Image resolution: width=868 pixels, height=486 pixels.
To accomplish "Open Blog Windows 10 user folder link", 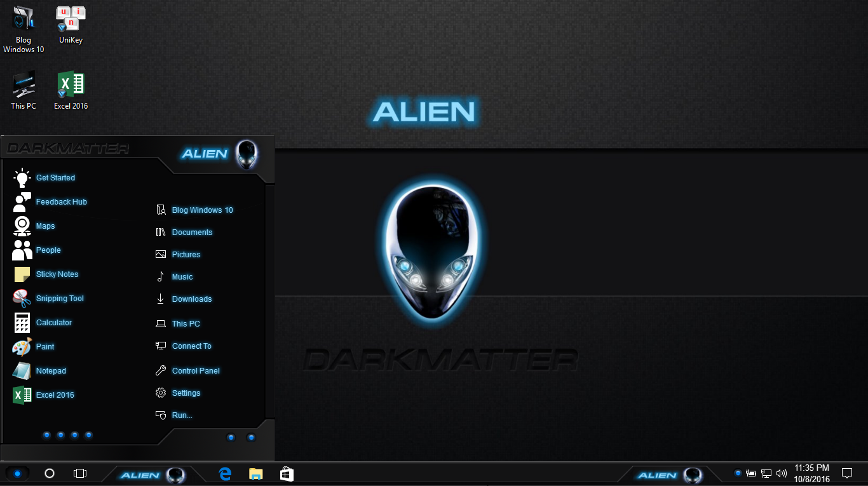I will click(x=194, y=210).
